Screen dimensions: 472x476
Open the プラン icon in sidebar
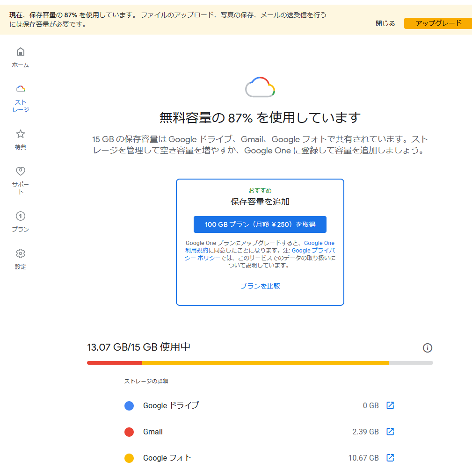click(x=21, y=216)
